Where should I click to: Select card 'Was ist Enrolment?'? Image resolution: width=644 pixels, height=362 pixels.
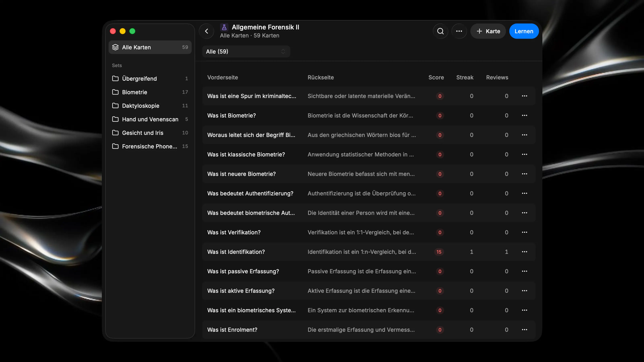click(368, 330)
